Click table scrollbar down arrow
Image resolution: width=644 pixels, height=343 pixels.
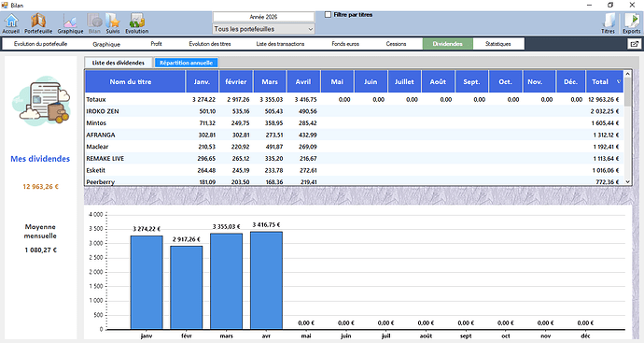[627, 181]
